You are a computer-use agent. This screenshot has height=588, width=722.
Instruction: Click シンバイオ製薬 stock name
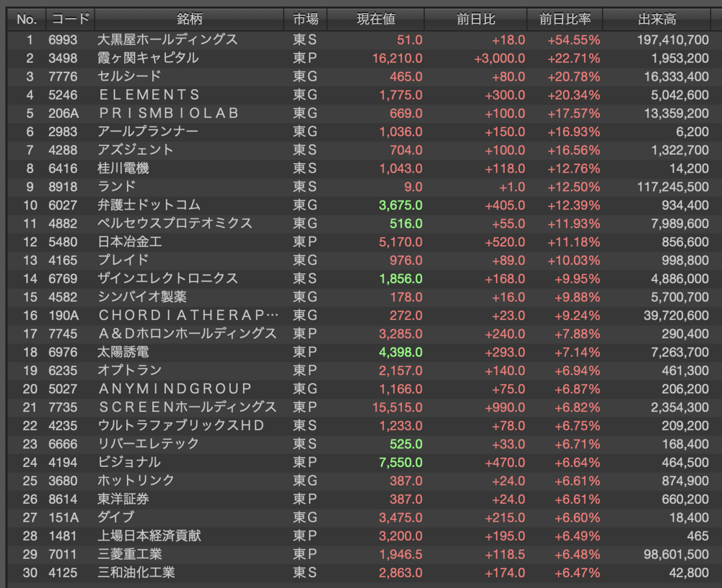[x=142, y=297]
